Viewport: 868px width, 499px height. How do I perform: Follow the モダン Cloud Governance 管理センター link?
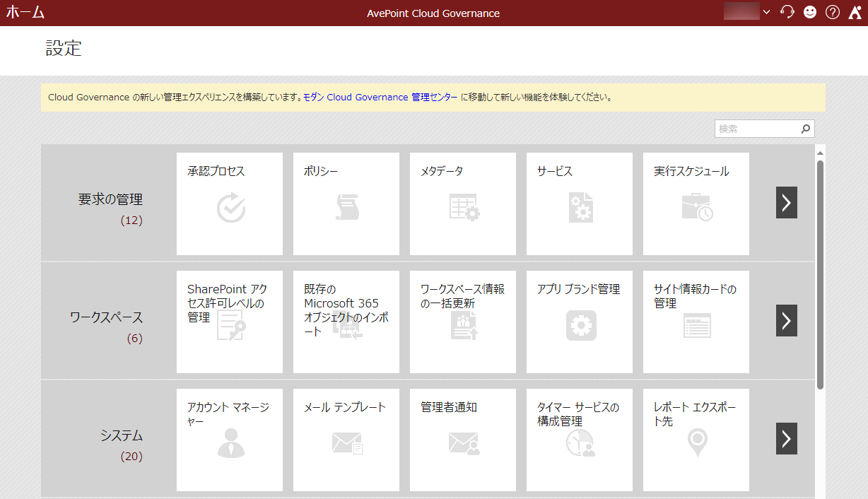pyautogui.click(x=380, y=98)
